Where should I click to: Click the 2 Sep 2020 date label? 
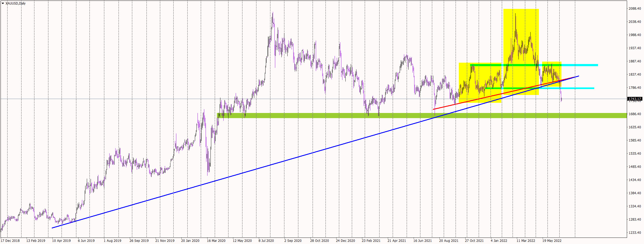293,241
